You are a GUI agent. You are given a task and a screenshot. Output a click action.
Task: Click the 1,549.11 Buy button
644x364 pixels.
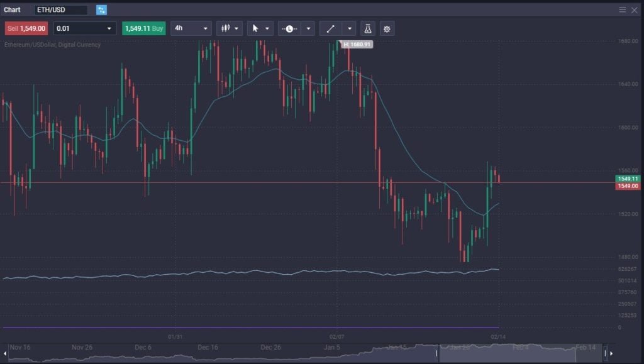143,28
